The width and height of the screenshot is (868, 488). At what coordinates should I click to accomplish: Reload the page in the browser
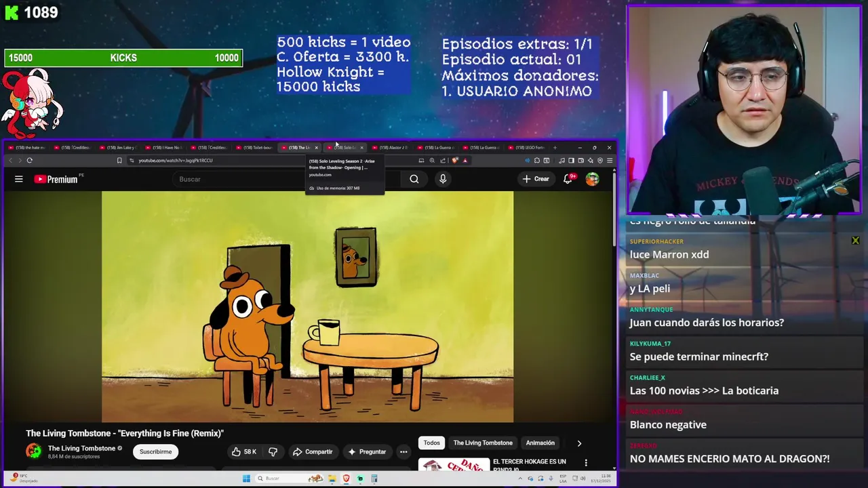tap(30, 161)
